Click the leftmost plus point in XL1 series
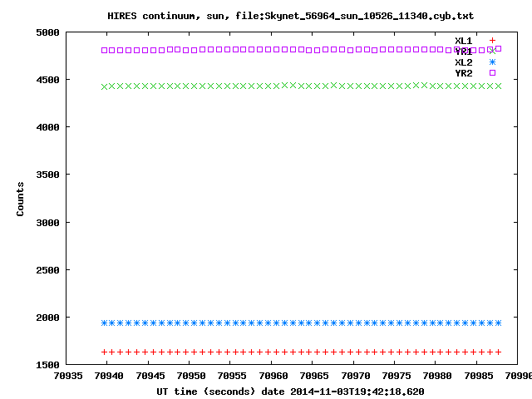532x399 pixels. tap(104, 352)
